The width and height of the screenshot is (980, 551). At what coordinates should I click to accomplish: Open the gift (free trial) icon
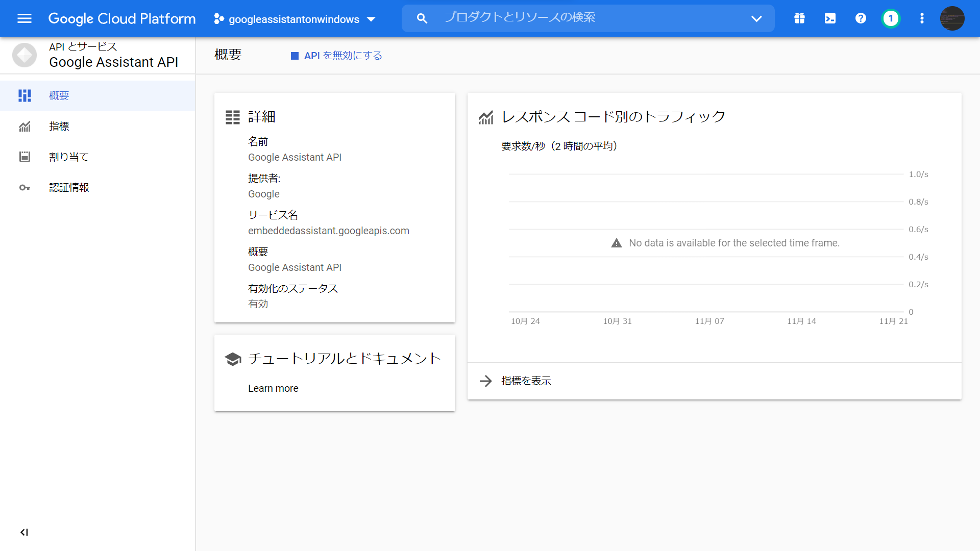click(x=799, y=19)
